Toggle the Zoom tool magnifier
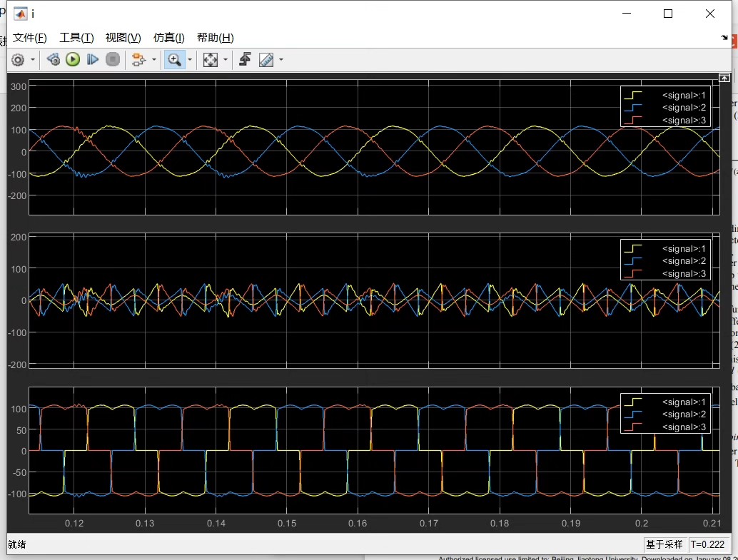The width and height of the screenshot is (738, 560). pos(175,60)
